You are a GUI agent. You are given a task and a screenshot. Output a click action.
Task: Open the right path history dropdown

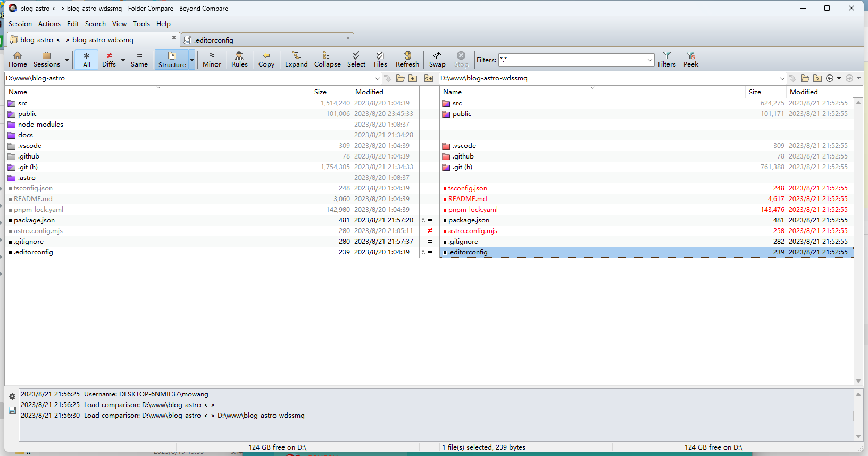(x=782, y=78)
